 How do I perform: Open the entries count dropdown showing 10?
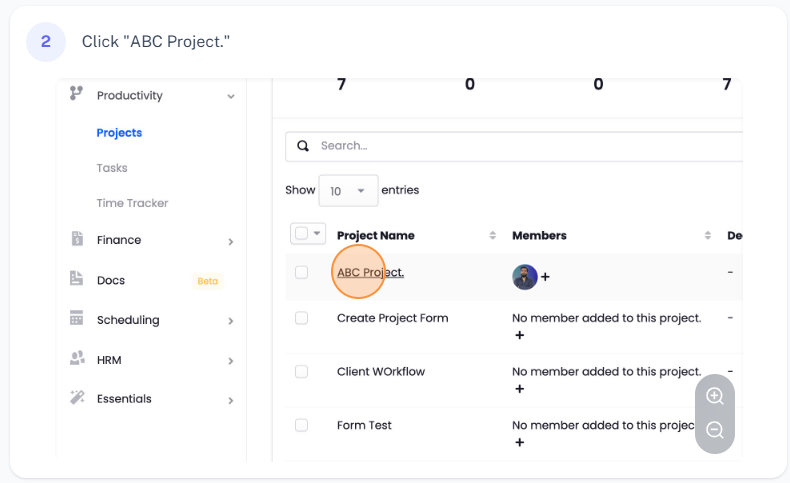(x=347, y=191)
